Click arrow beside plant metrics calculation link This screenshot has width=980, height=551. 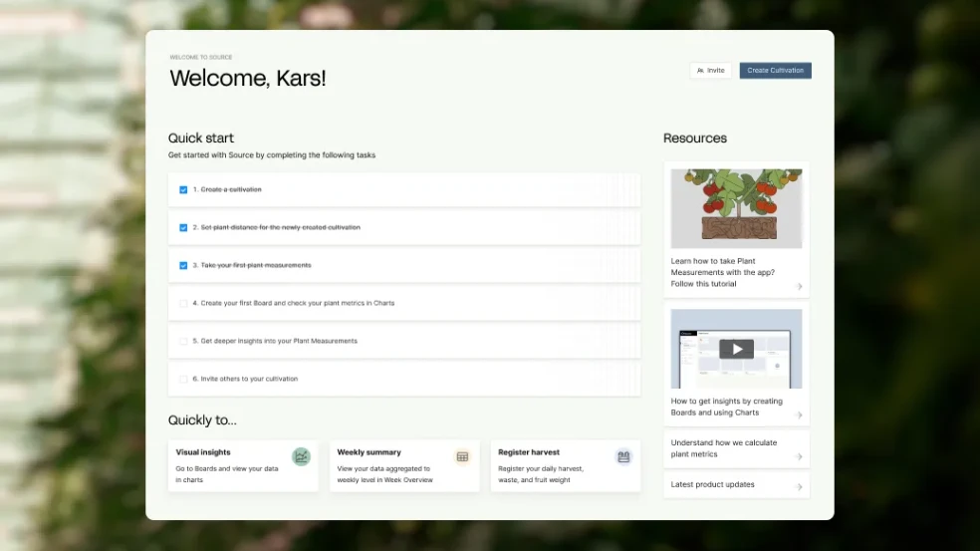click(x=799, y=457)
